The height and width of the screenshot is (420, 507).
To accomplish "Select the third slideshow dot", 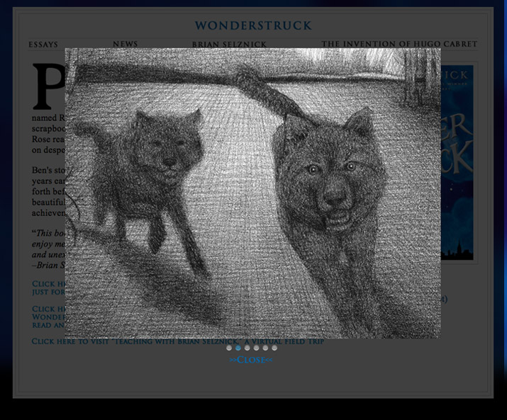I will pyautogui.click(x=247, y=348).
